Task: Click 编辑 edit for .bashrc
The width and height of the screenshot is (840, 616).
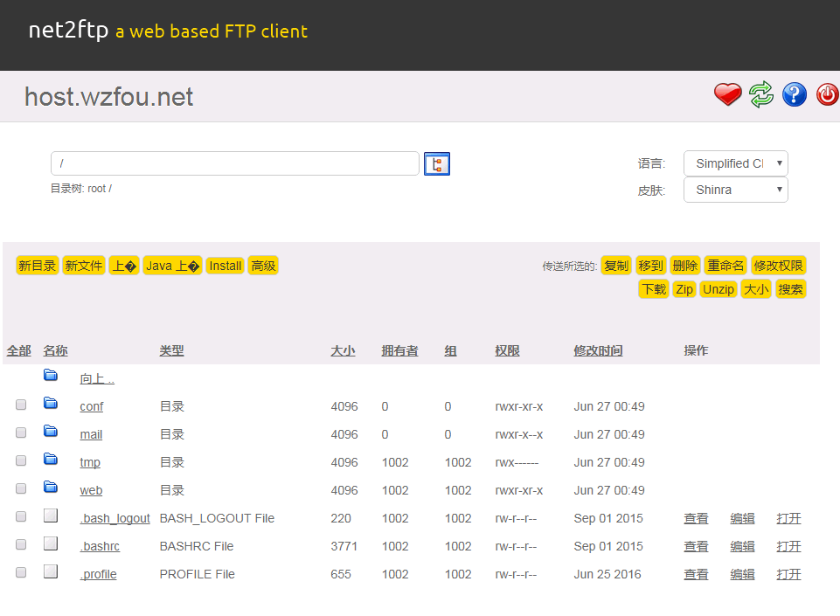Action: pos(742,546)
